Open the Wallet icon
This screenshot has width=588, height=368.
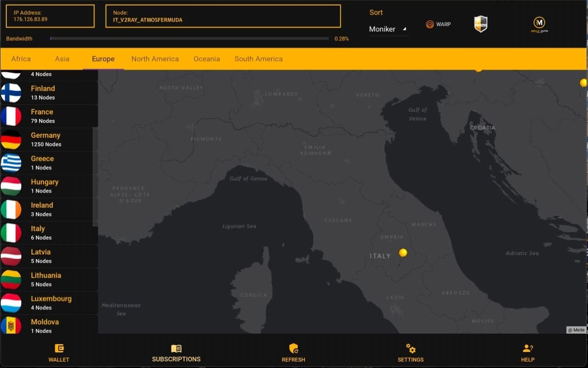[59, 348]
